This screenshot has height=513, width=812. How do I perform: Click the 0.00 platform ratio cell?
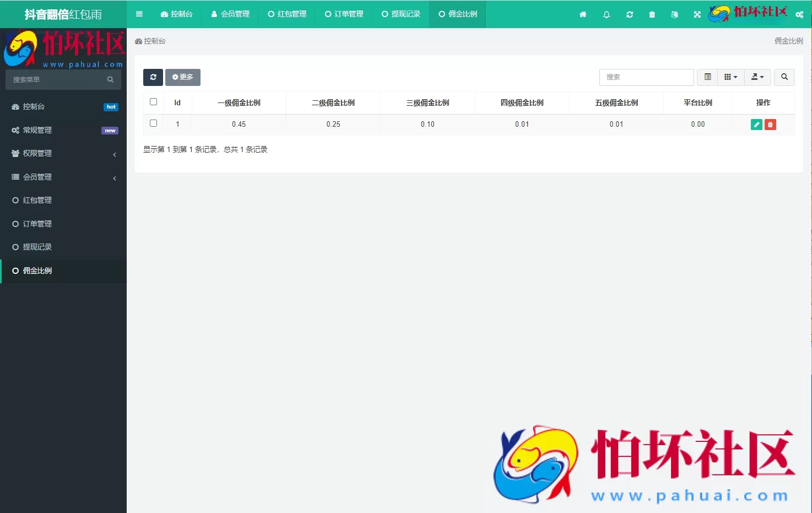tap(698, 125)
